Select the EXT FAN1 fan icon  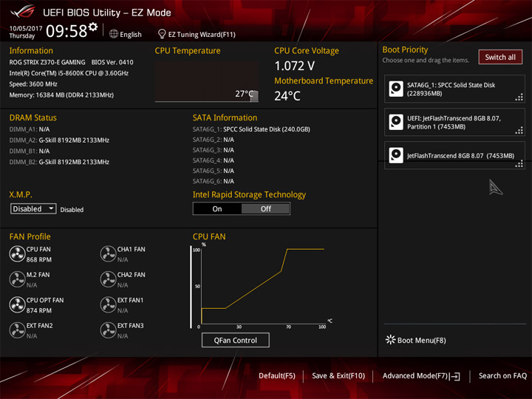[108, 305]
